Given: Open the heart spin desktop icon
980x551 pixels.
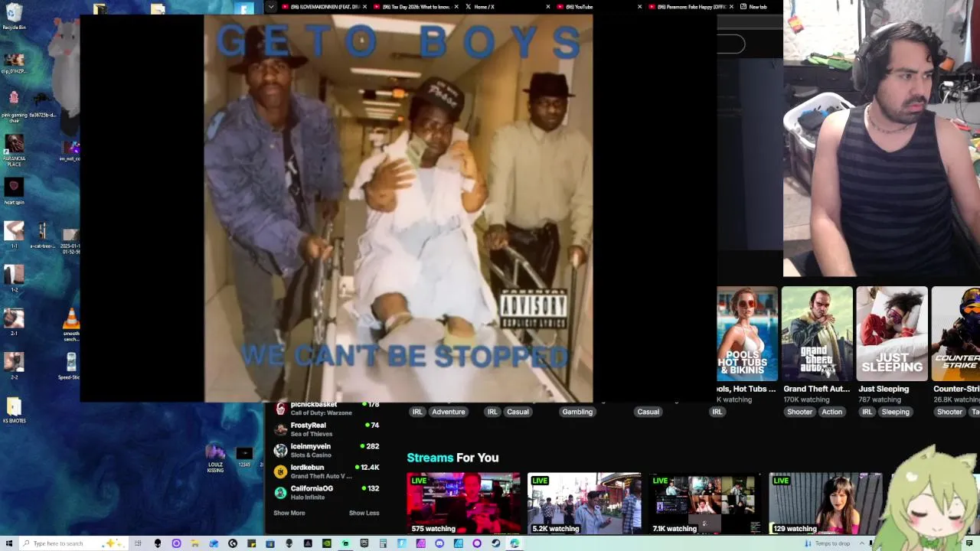Looking at the screenshot, I should (14, 193).
